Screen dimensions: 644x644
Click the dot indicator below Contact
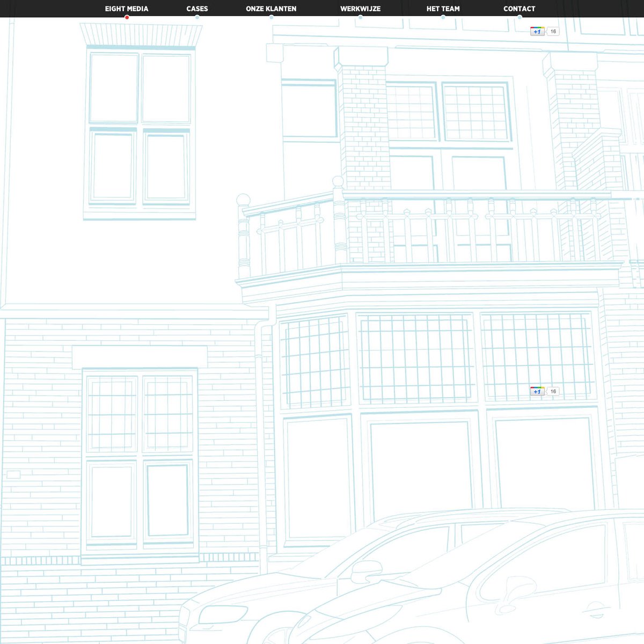519,17
